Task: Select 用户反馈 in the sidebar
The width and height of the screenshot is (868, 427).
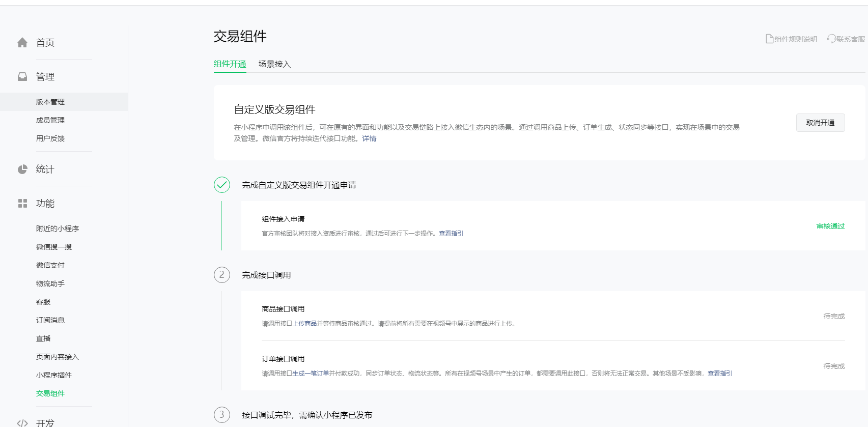Action: click(50, 138)
